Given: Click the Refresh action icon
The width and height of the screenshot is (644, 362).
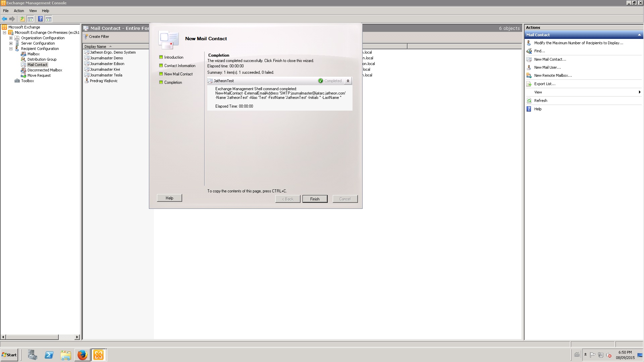Looking at the screenshot, I should click(x=529, y=101).
